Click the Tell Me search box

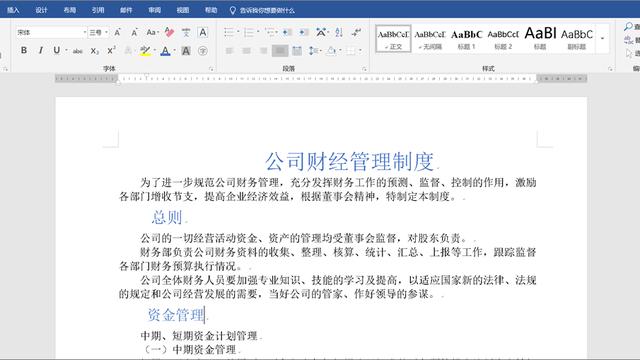pos(262,10)
